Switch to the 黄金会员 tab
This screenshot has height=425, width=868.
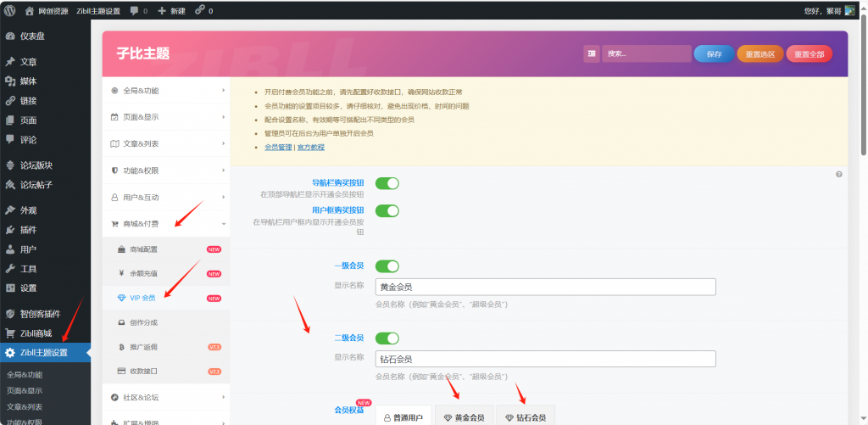click(x=464, y=417)
